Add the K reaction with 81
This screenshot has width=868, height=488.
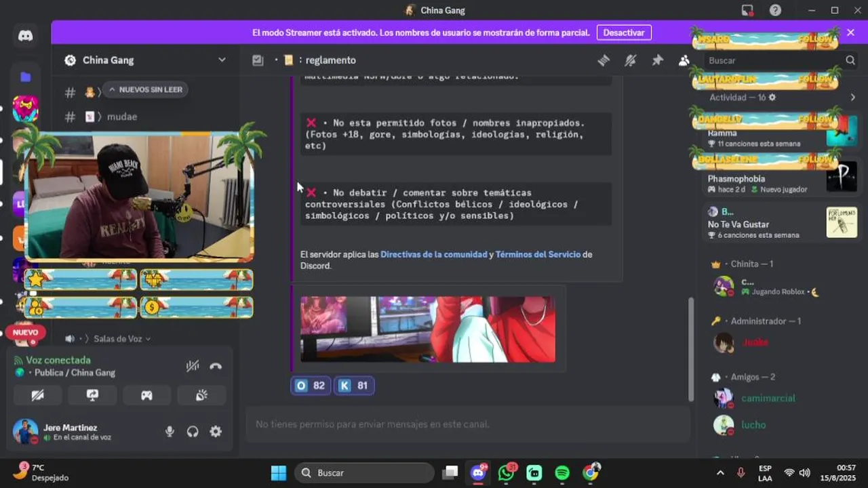click(353, 386)
